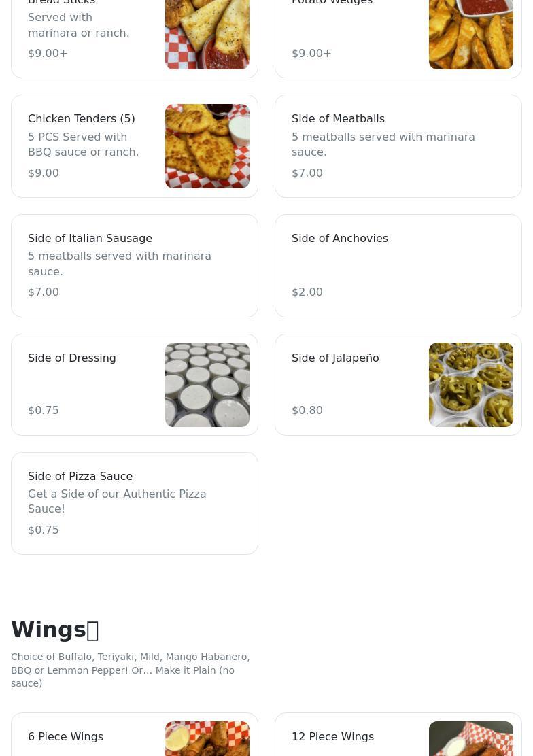Click the $9.00+ Bread Sticks price
533x756 pixels.
48,54
